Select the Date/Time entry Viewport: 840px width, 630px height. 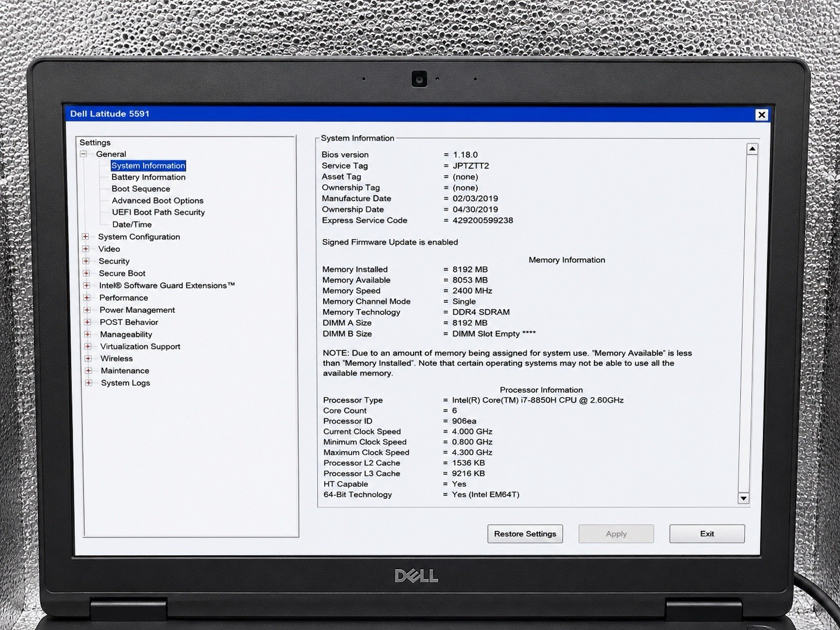[132, 225]
